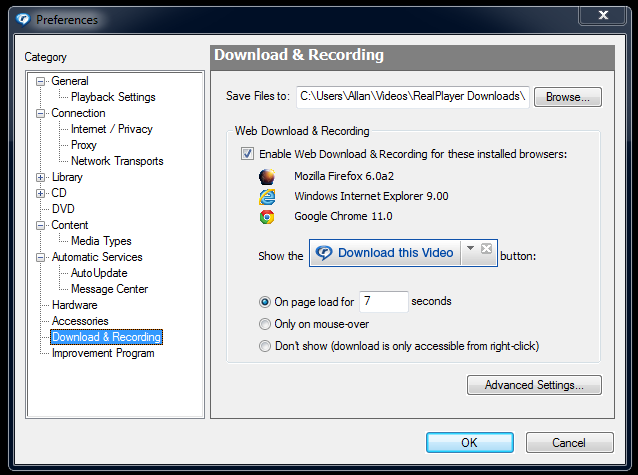Open AutoUpdate category

pos(99,273)
